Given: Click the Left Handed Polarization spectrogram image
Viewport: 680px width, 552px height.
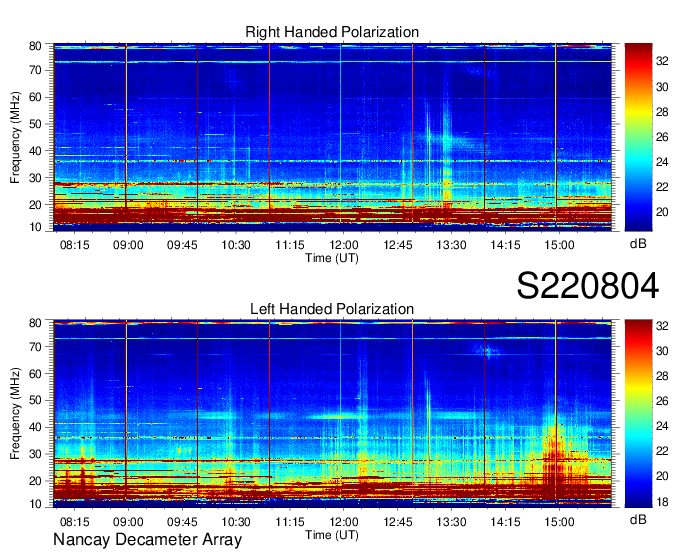Looking at the screenshot, I should coord(333,414).
